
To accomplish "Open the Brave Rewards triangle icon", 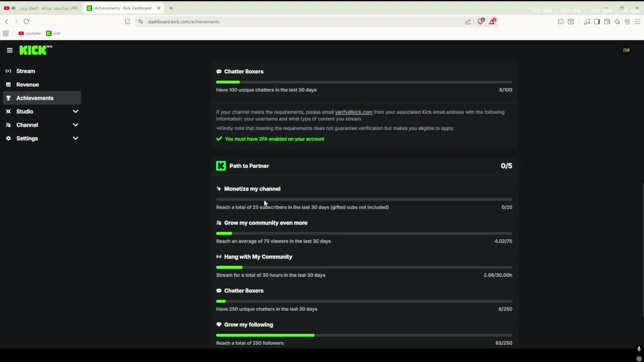I will [493, 22].
